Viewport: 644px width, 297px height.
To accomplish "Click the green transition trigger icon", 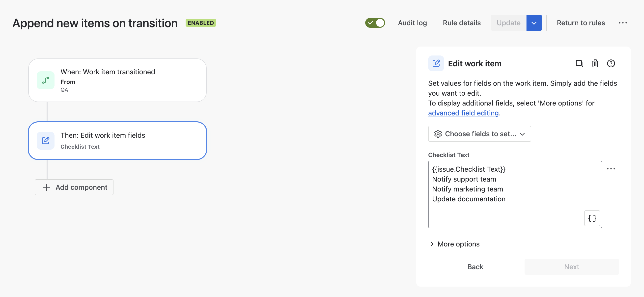I will click(x=46, y=80).
